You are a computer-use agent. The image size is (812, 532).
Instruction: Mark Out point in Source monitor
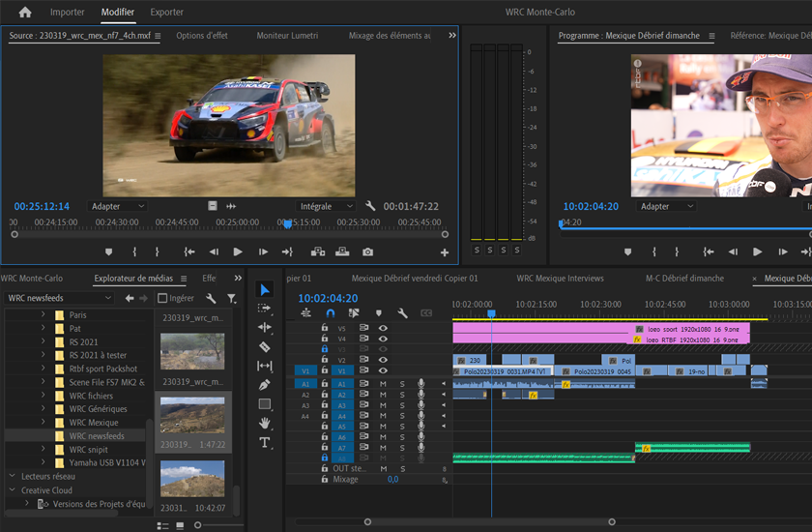pos(157,251)
